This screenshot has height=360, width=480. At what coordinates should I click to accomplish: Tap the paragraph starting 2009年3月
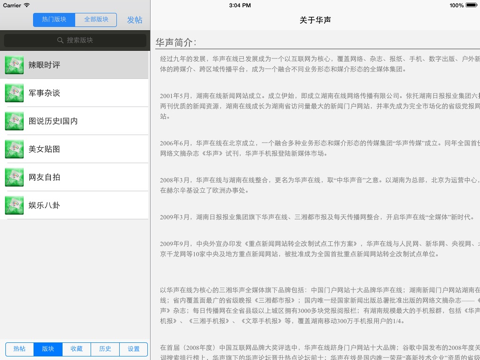click(317, 217)
